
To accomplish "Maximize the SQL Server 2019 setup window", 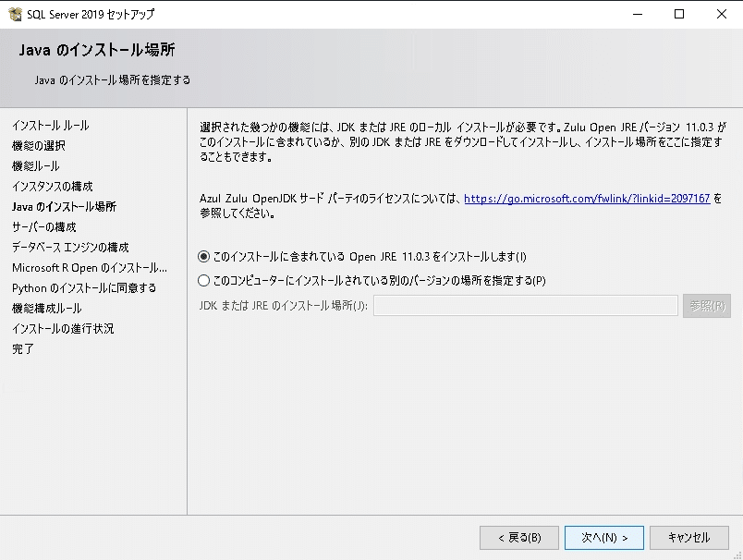I will (x=679, y=14).
